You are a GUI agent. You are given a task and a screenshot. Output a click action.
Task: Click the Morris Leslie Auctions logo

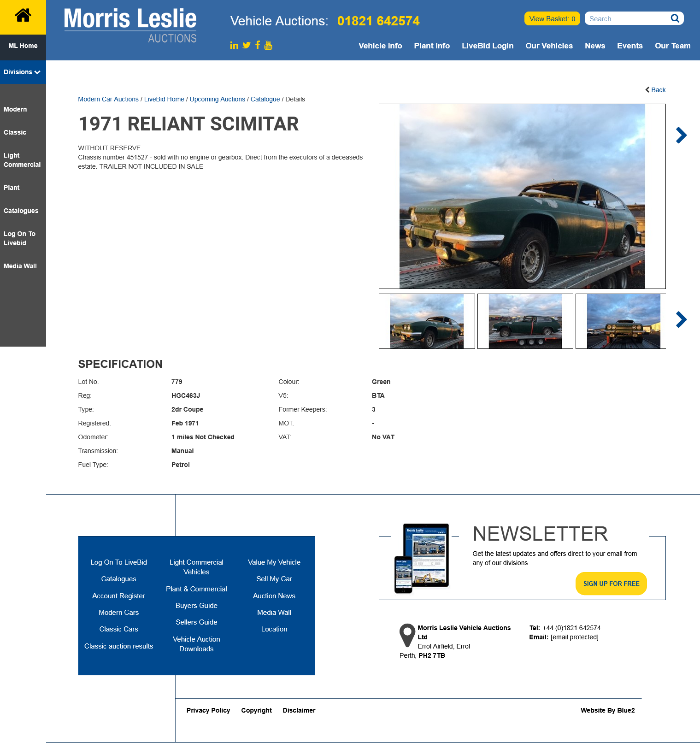(x=130, y=26)
